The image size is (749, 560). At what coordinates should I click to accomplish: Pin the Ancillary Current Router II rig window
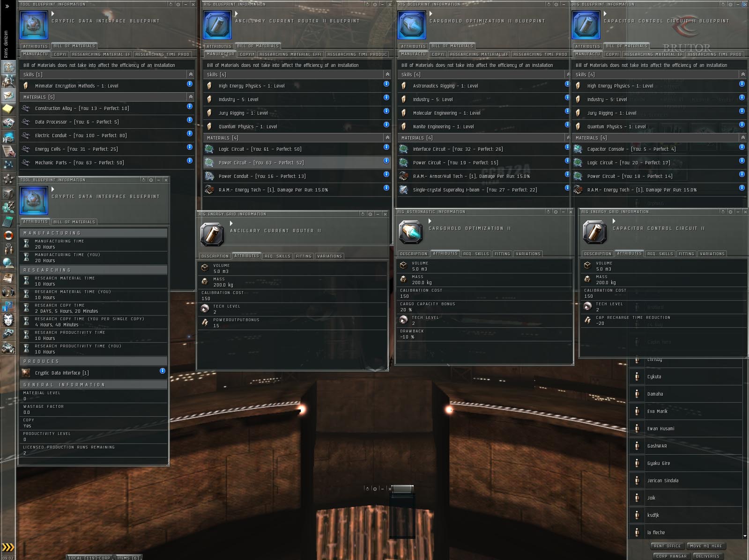(x=370, y=214)
